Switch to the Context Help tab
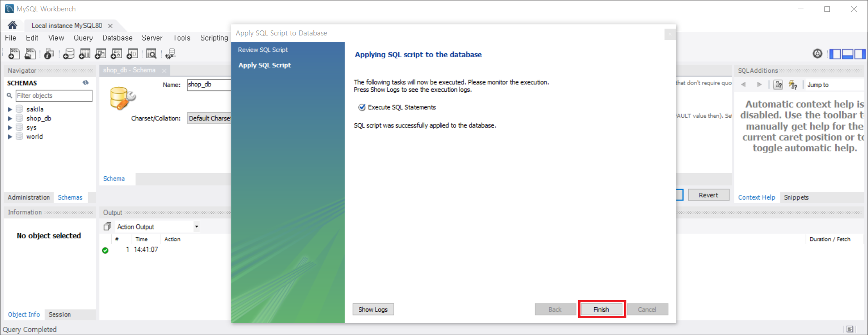The image size is (868, 335). (x=757, y=197)
